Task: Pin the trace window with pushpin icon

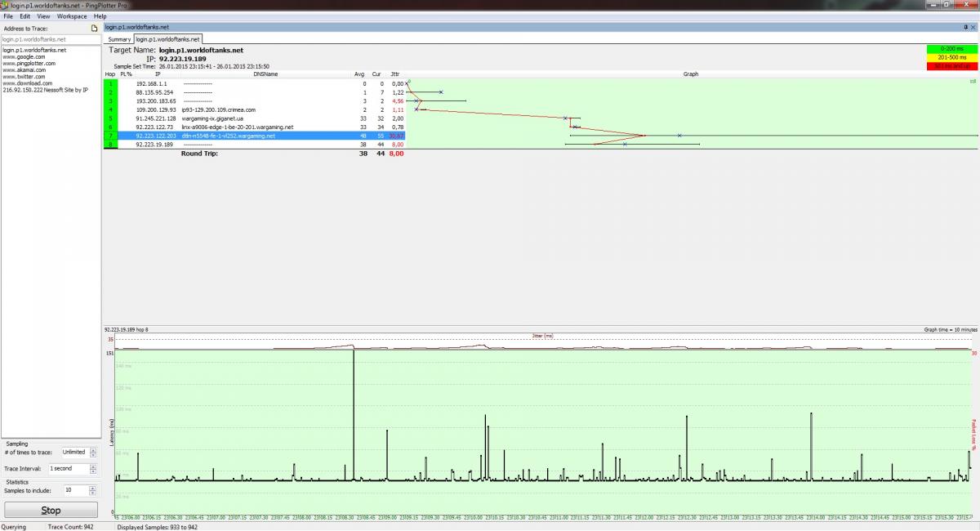Action: click(966, 27)
